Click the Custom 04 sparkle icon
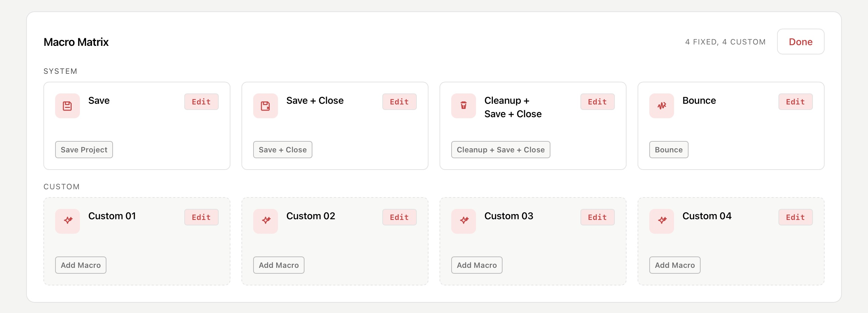The height and width of the screenshot is (313, 868). pyautogui.click(x=662, y=221)
